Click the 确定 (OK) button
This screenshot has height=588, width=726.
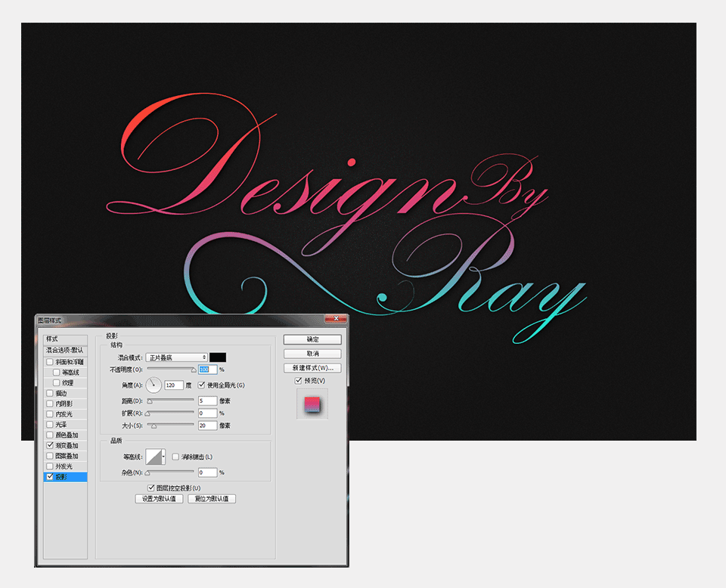[312, 339]
